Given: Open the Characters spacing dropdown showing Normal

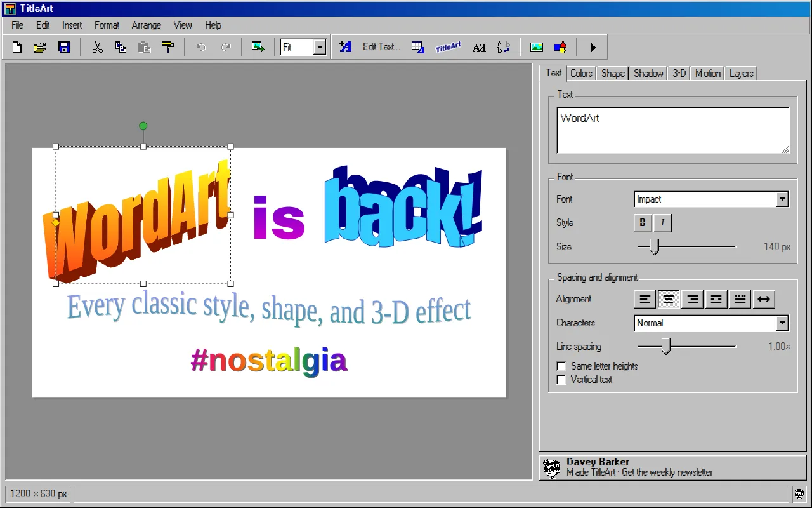Looking at the screenshot, I should (711, 323).
